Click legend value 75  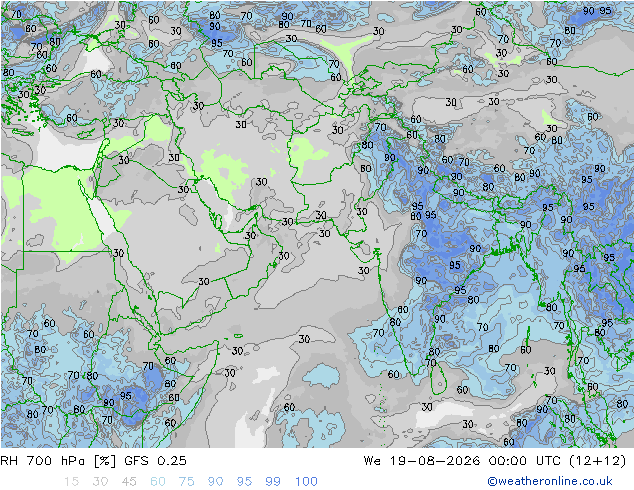[186, 482]
